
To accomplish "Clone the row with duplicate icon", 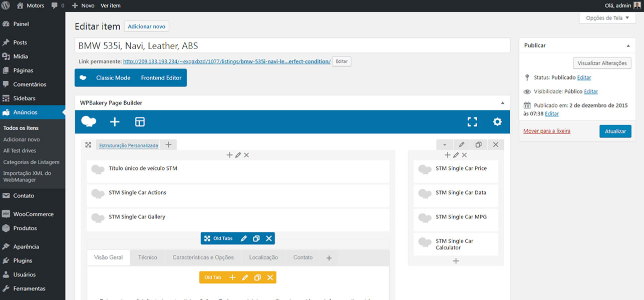I will [479, 145].
